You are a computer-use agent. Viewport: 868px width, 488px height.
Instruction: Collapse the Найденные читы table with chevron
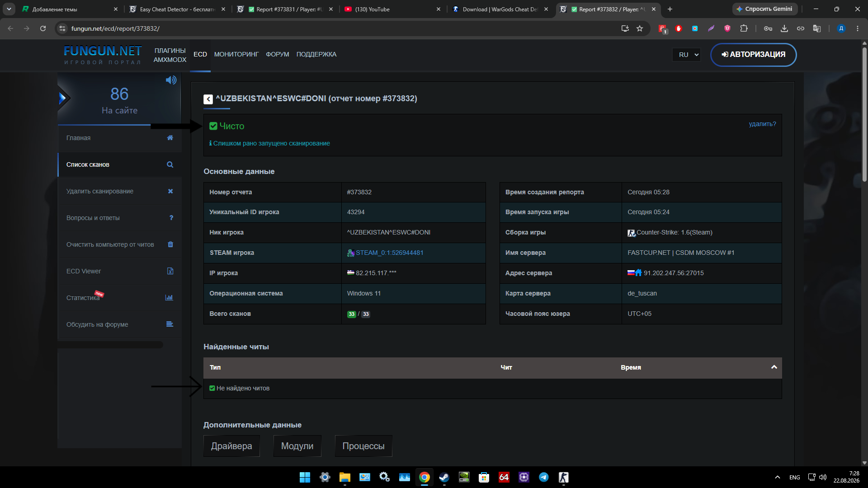(774, 367)
